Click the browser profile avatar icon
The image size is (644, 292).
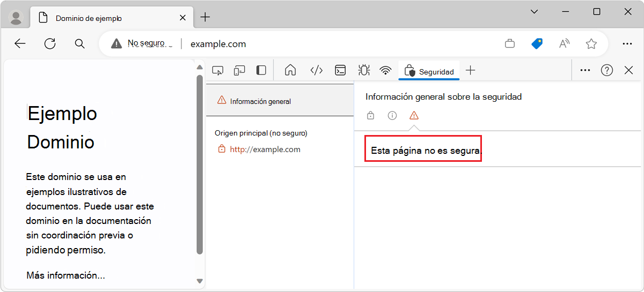click(16, 18)
